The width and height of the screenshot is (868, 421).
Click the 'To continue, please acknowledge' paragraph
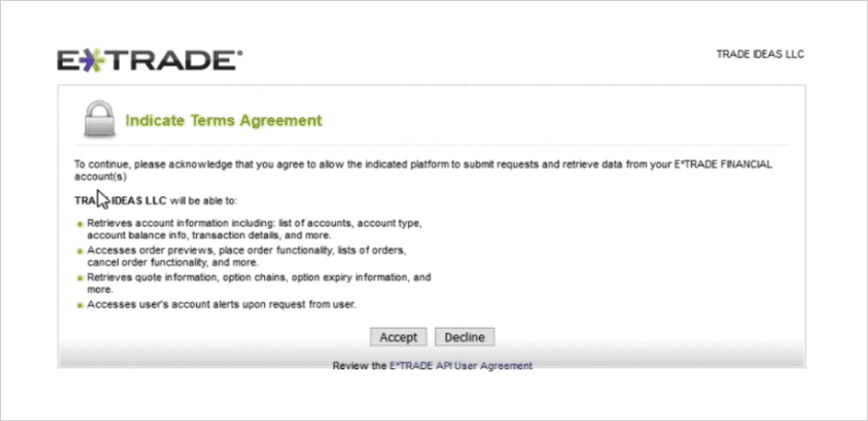pyautogui.click(x=422, y=171)
